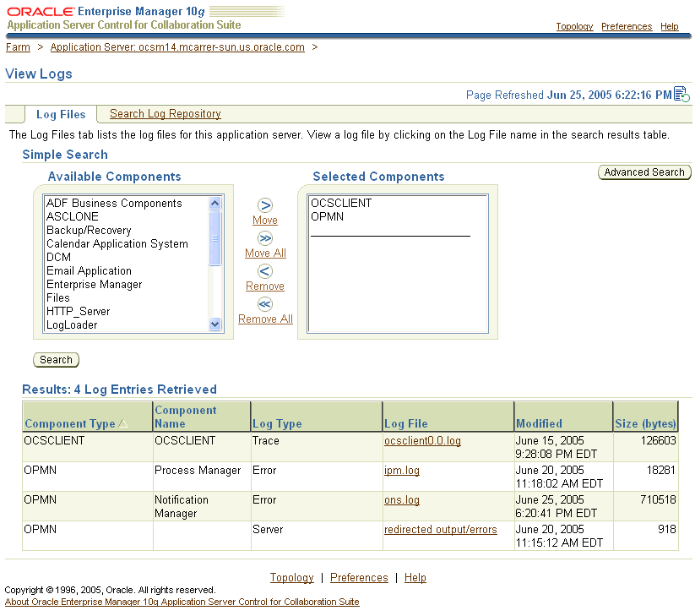The width and height of the screenshot is (695, 616).
Task: Click the Search button
Action: click(55, 359)
